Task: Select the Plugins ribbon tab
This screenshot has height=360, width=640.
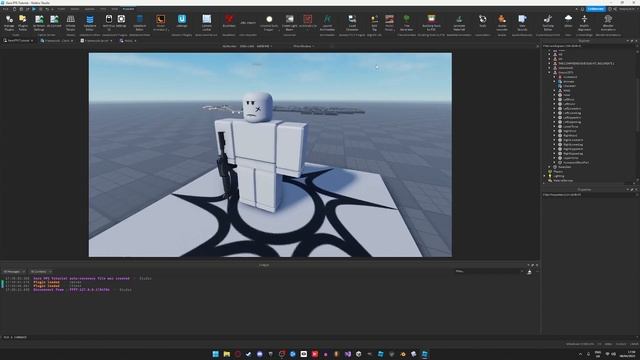Action: click(128, 9)
